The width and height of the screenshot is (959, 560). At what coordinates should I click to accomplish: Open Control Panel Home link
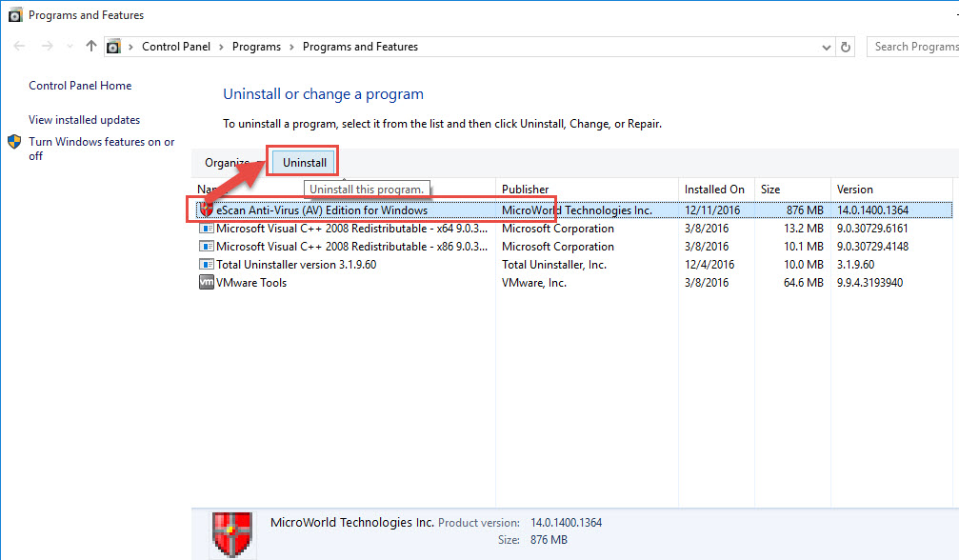point(80,86)
